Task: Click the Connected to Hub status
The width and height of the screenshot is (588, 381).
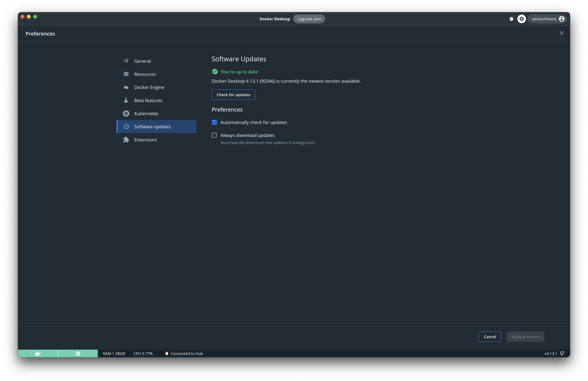Action: (184, 353)
